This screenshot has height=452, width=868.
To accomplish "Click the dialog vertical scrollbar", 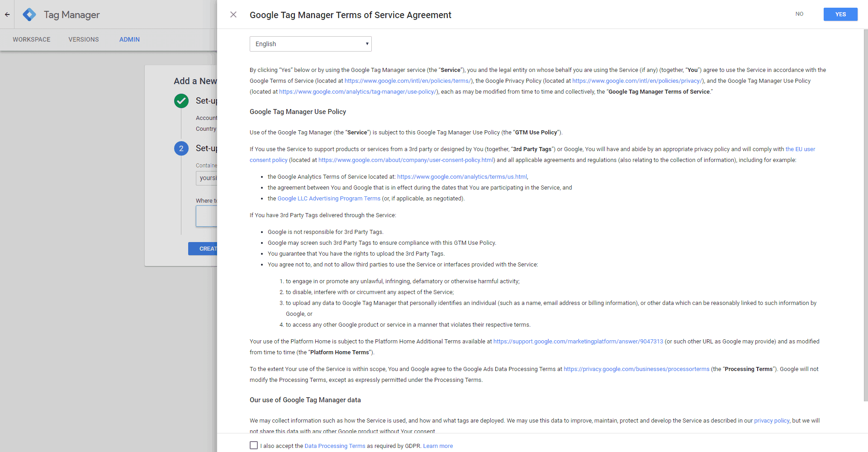I will pos(865,215).
